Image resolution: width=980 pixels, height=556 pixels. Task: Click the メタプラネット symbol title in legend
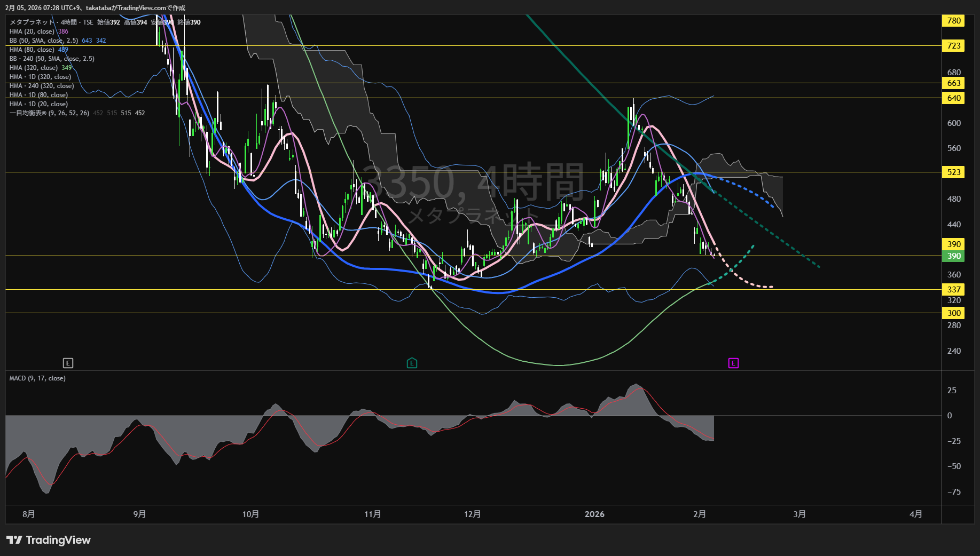tap(32, 22)
